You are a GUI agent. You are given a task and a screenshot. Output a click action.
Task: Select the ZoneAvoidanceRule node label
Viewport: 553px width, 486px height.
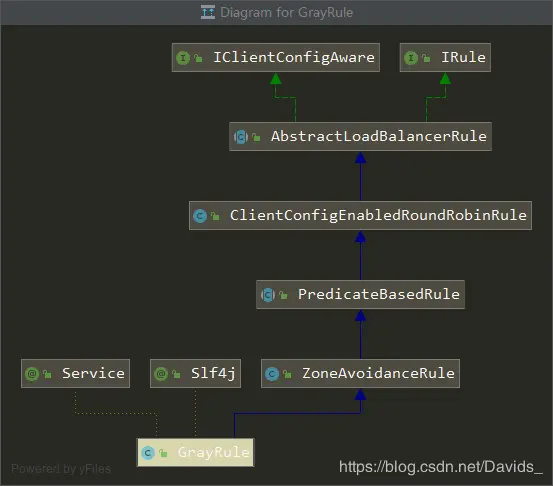378,373
